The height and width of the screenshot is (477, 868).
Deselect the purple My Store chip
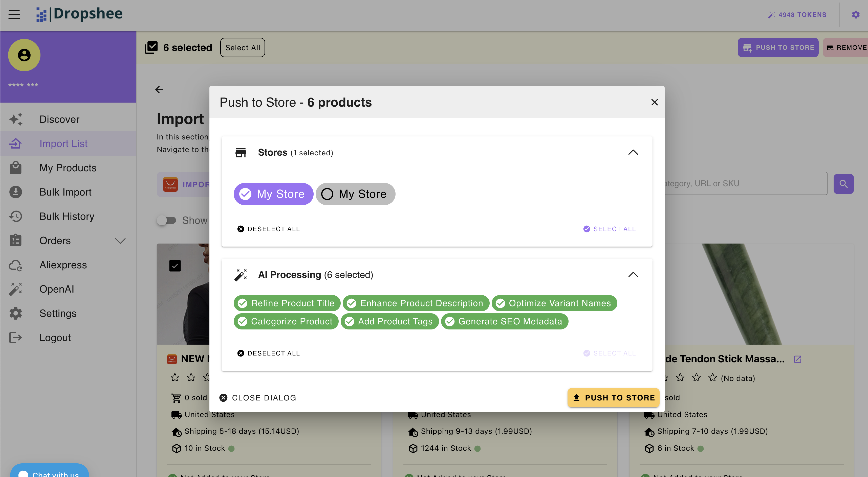click(x=273, y=194)
